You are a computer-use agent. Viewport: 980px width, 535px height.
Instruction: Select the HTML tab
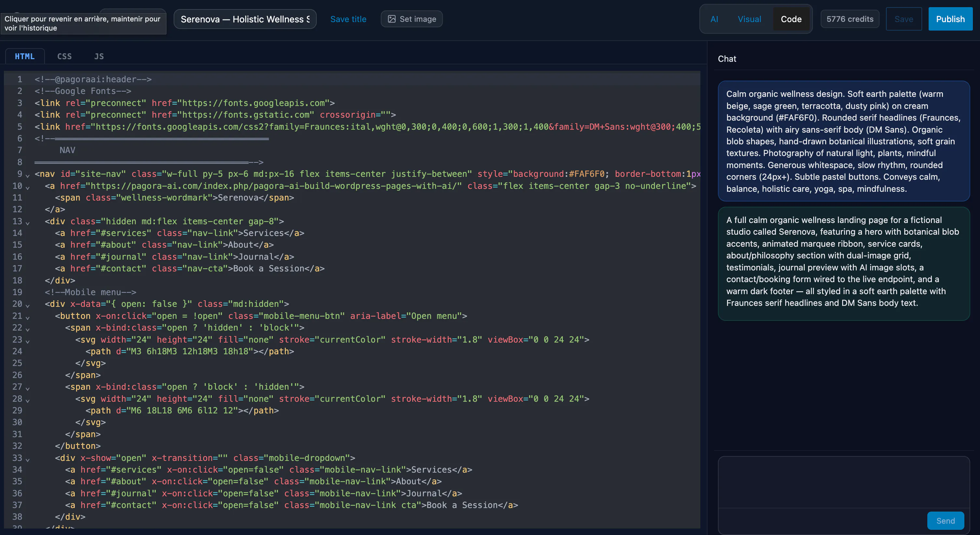coord(25,56)
